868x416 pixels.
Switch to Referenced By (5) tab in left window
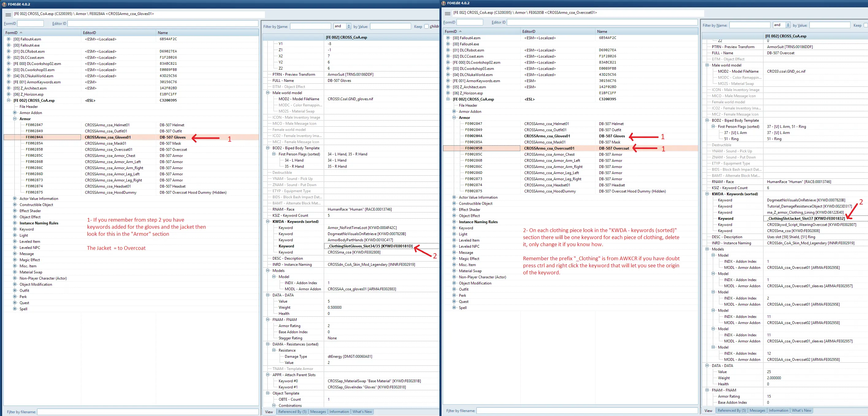tap(292, 412)
